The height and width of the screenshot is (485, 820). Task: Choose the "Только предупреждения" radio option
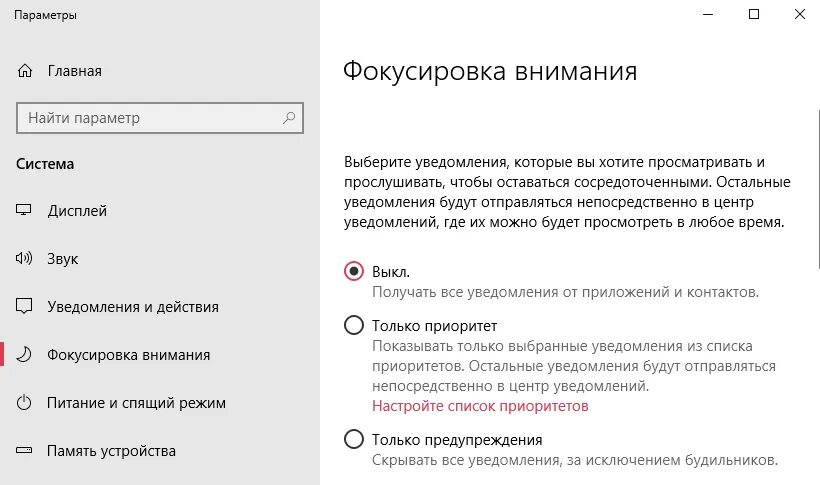[x=353, y=439]
